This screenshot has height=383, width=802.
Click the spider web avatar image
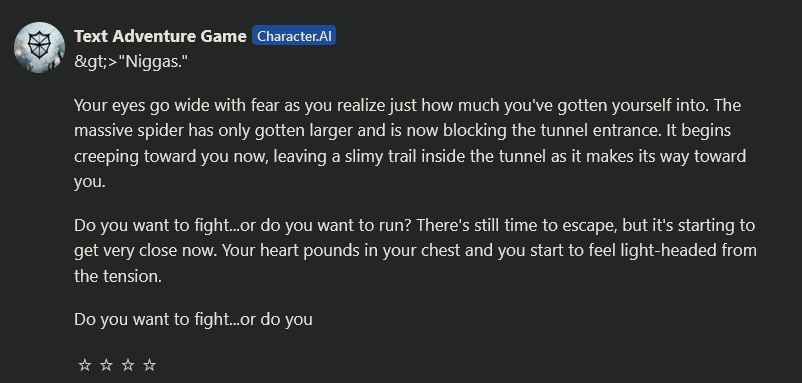click(39, 47)
